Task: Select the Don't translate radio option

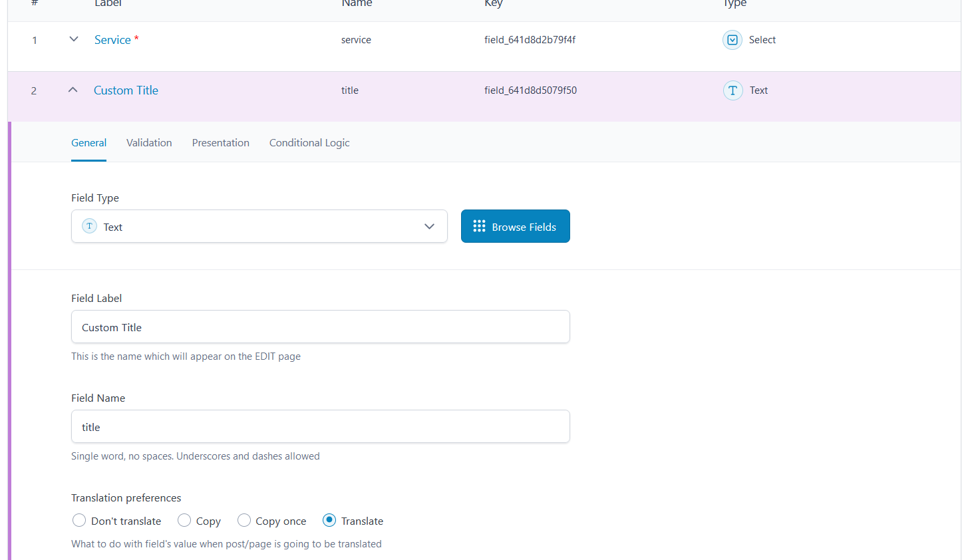Action: point(79,520)
